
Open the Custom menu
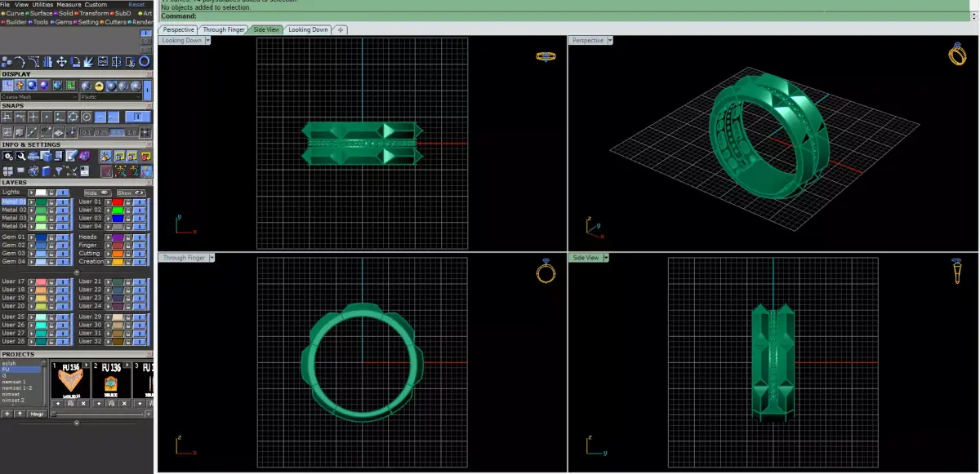point(96,4)
